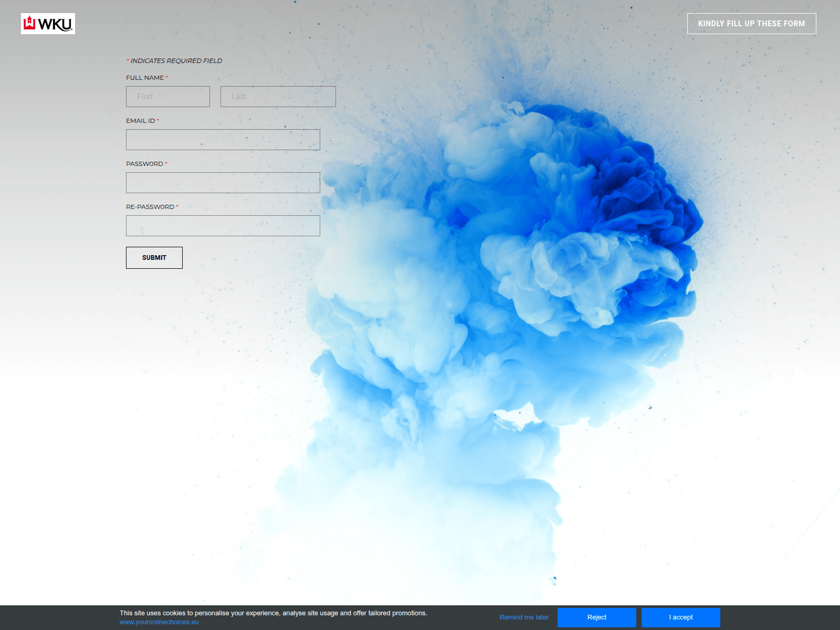Viewport: 840px width, 630px height.
Task: Submit the registration form
Action: tap(154, 258)
